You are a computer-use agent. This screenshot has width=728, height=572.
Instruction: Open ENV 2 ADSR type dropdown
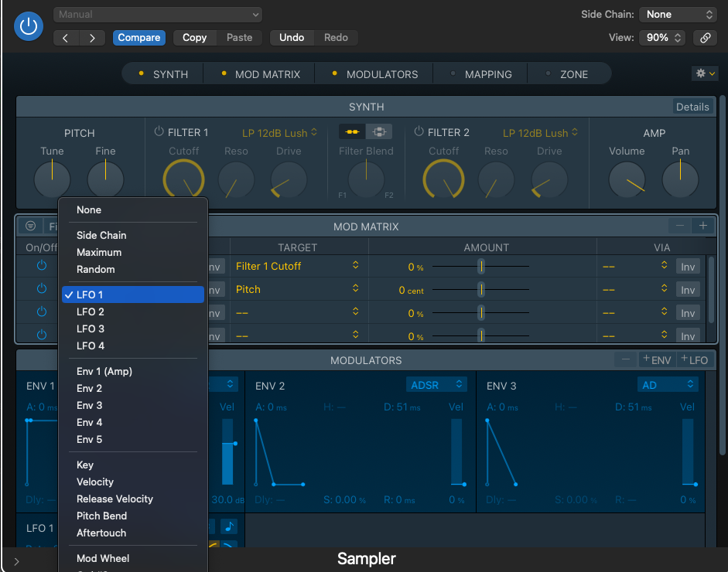point(436,385)
